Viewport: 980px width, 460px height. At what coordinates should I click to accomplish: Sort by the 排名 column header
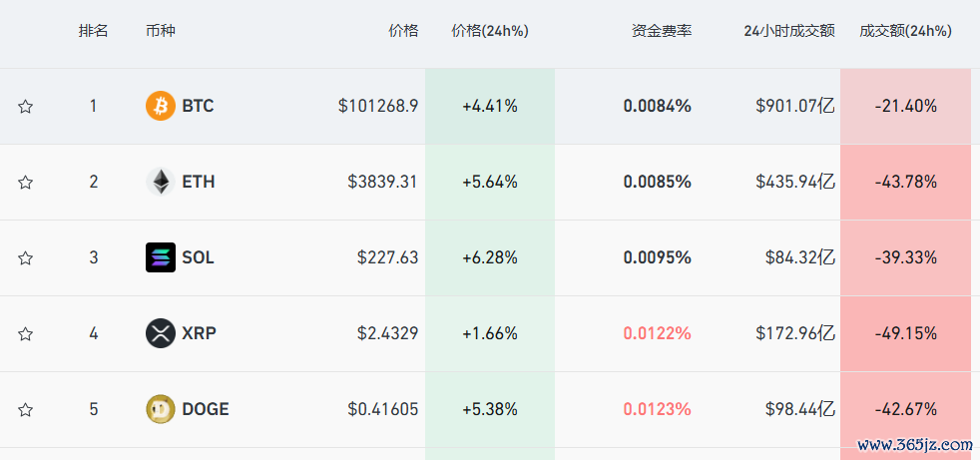coord(93,31)
